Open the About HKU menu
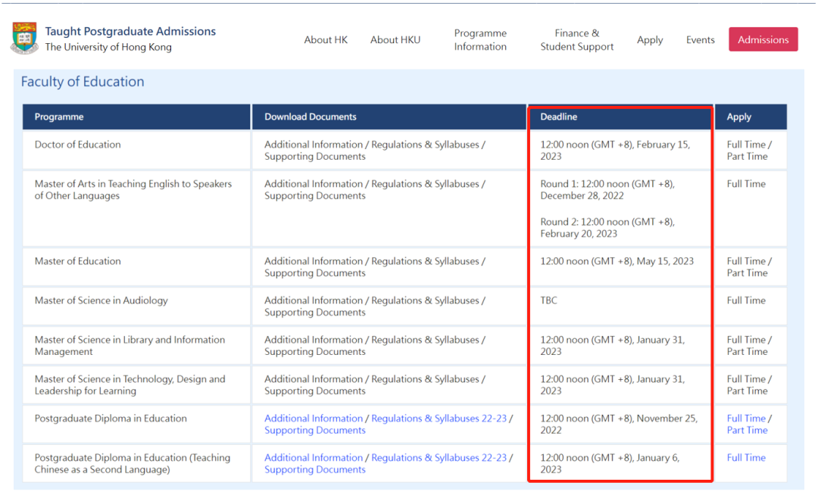The width and height of the screenshot is (818, 504). (395, 39)
